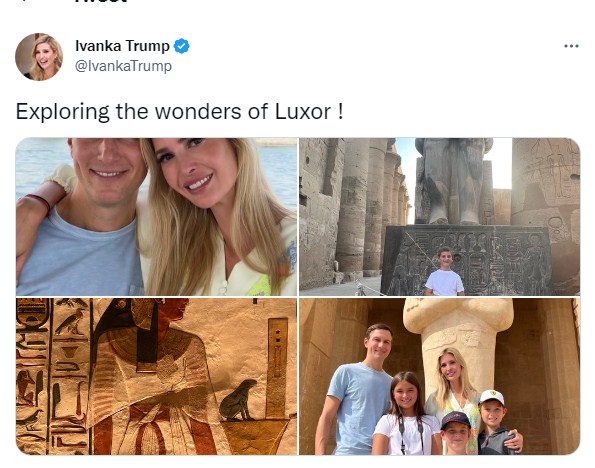
Task: Open the three-dot more options menu
Action: [x=571, y=46]
